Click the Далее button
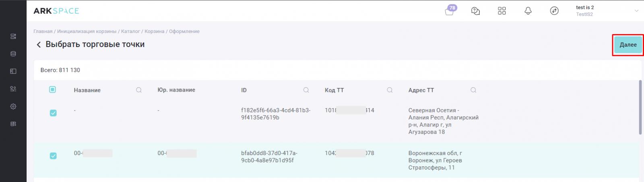This screenshot has height=182, width=644. pyautogui.click(x=628, y=45)
